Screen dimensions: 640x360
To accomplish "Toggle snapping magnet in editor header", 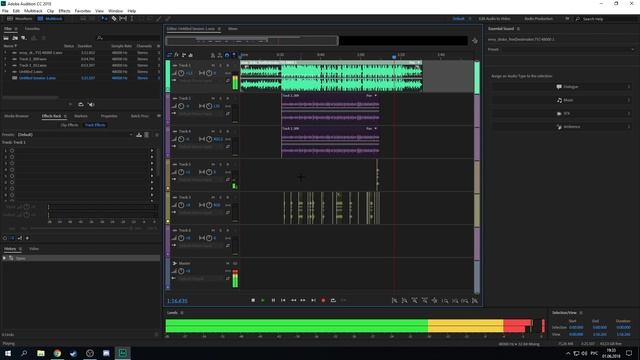I will tap(227, 55).
